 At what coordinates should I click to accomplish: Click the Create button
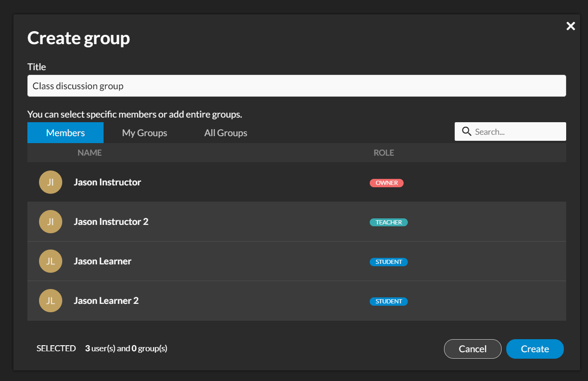(x=535, y=348)
